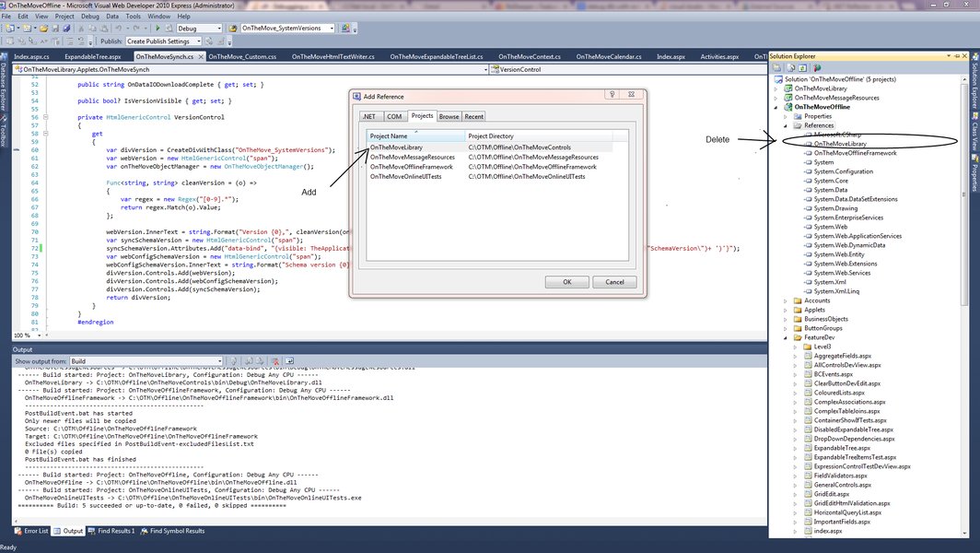Select ExpandableTree.aspx in Solution Explorer
The height and width of the screenshot is (553, 980).
point(842,448)
